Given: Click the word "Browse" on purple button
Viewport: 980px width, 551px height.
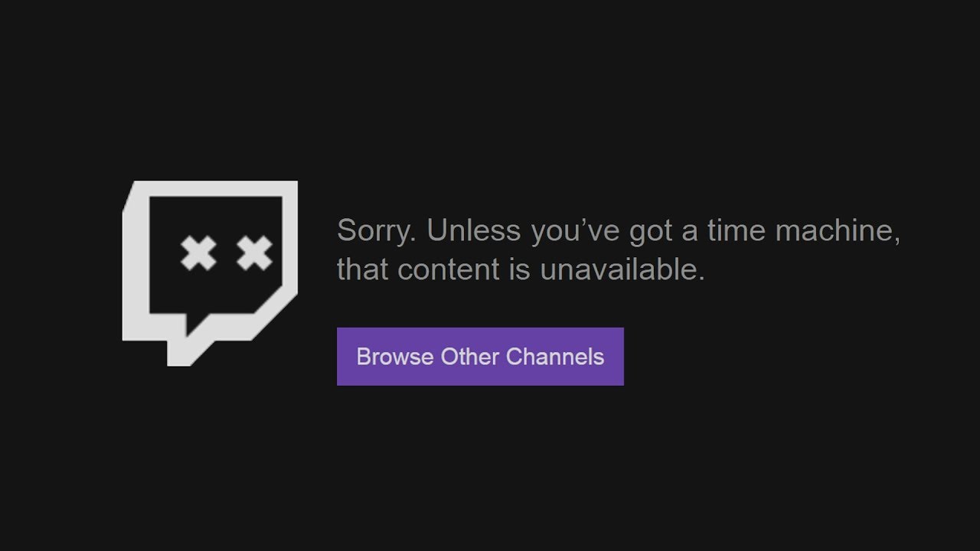Looking at the screenshot, I should point(395,357).
